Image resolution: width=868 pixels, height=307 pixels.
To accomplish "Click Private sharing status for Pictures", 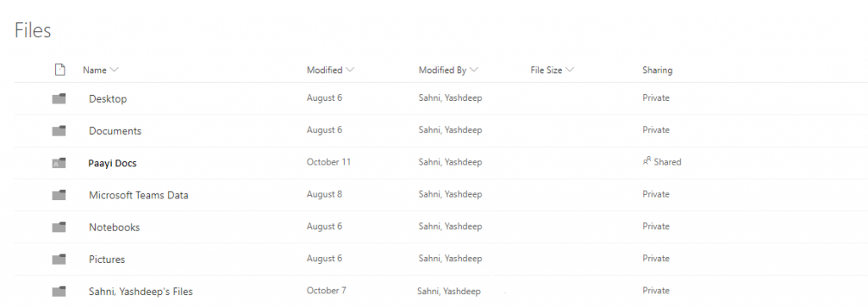I will coord(656,259).
